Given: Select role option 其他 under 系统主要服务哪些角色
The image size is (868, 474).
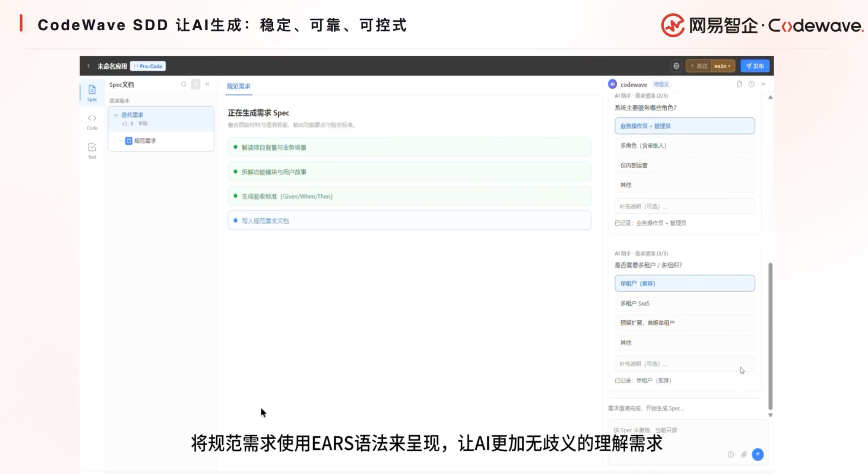Looking at the screenshot, I should click(684, 185).
